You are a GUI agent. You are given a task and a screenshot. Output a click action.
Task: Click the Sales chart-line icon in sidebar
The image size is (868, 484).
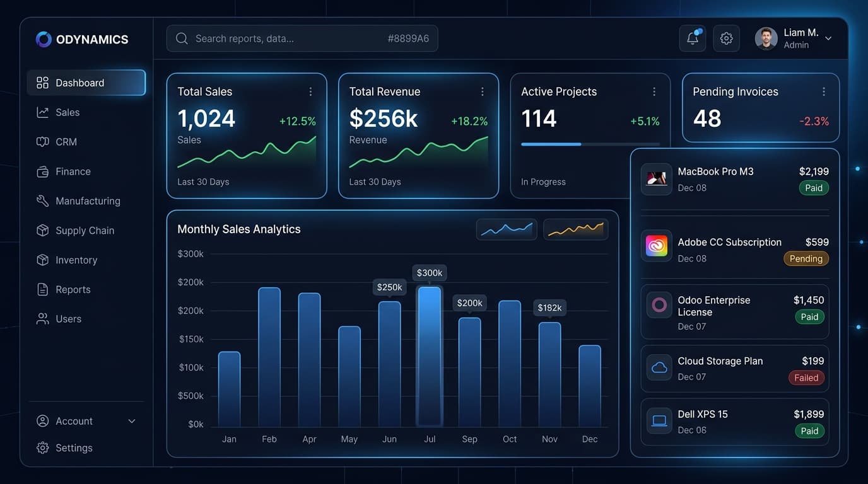tap(42, 112)
